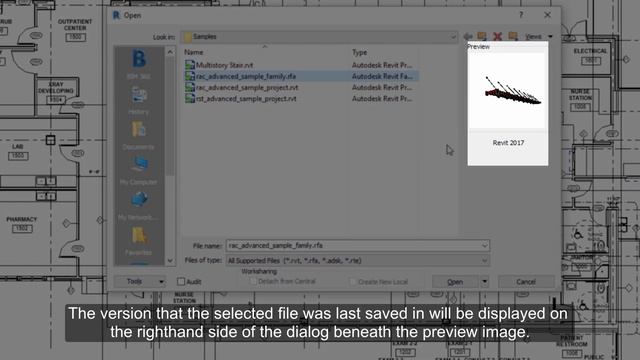This screenshot has width=640, height=360.
Task: Click the red X delete icon
Action: [497, 37]
